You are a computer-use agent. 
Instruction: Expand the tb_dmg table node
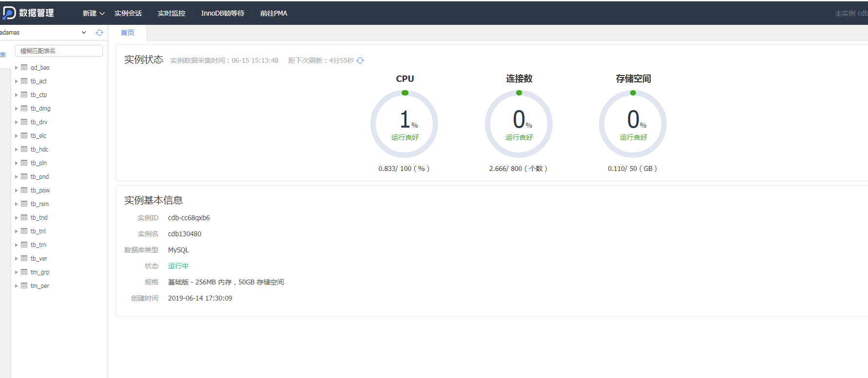(16, 109)
